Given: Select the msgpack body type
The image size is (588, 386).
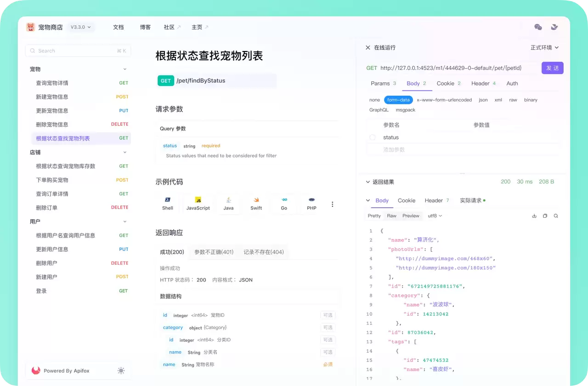Looking at the screenshot, I should tap(406, 110).
